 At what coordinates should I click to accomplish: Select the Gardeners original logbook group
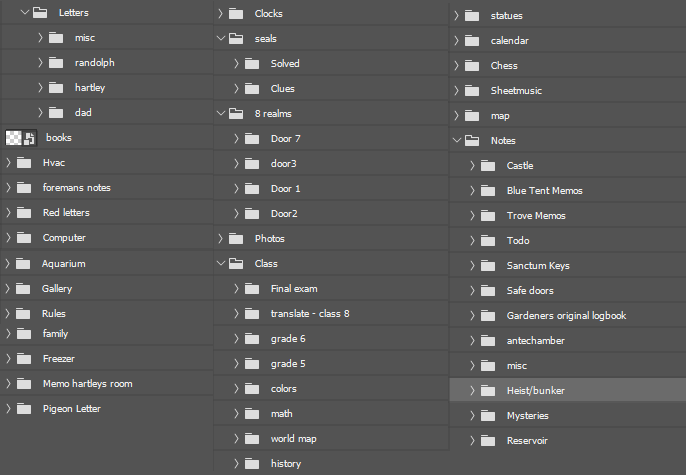pyautogui.click(x=566, y=316)
